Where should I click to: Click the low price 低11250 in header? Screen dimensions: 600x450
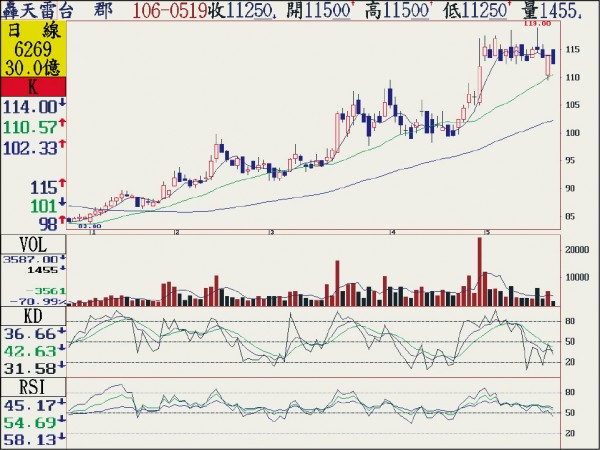click(477, 10)
